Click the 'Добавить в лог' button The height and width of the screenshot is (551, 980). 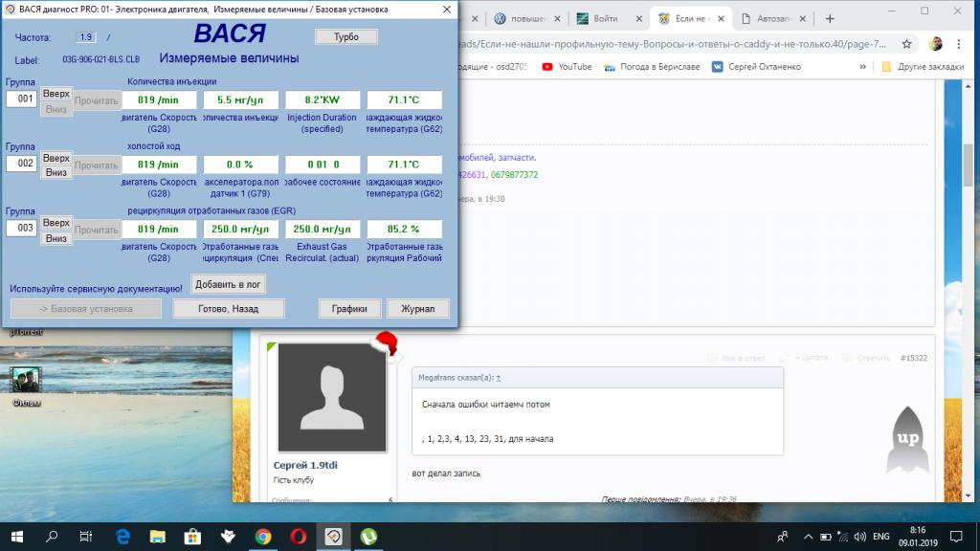tap(228, 284)
